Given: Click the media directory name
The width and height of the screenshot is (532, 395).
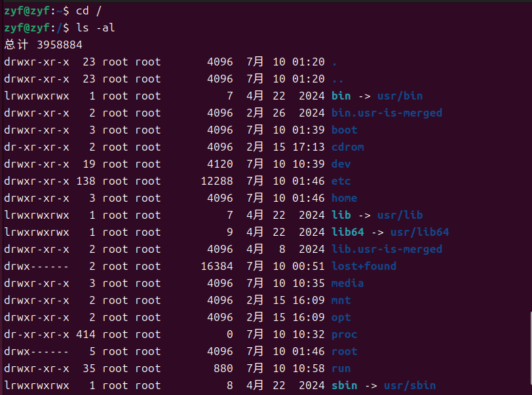Looking at the screenshot, I should 347,283.
